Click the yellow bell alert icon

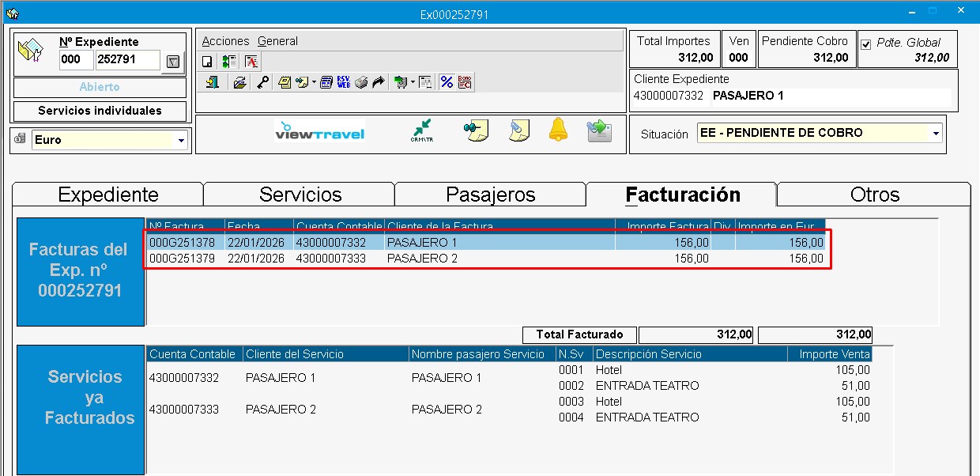click(558, 130)
